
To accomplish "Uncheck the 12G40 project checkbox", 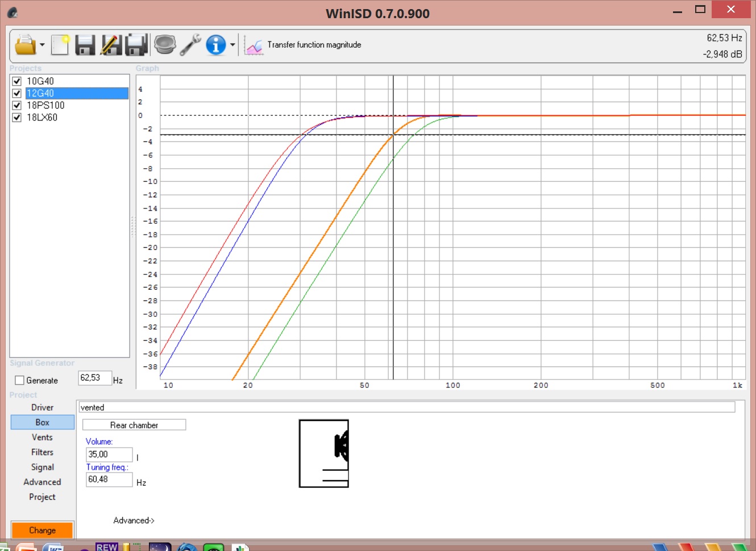I will click(17, 93).
